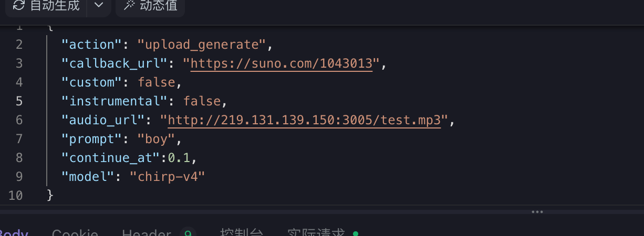The width and height of the screenshot is (644, 236).
Task: Switch to the Body tab
Action: click(13, 233)
